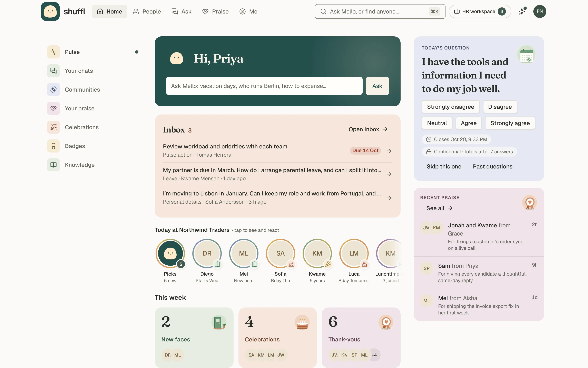588x368 pixels.
Task: Open the PN profile avatar
Action: pyautogui.click(x=540, y=11)
